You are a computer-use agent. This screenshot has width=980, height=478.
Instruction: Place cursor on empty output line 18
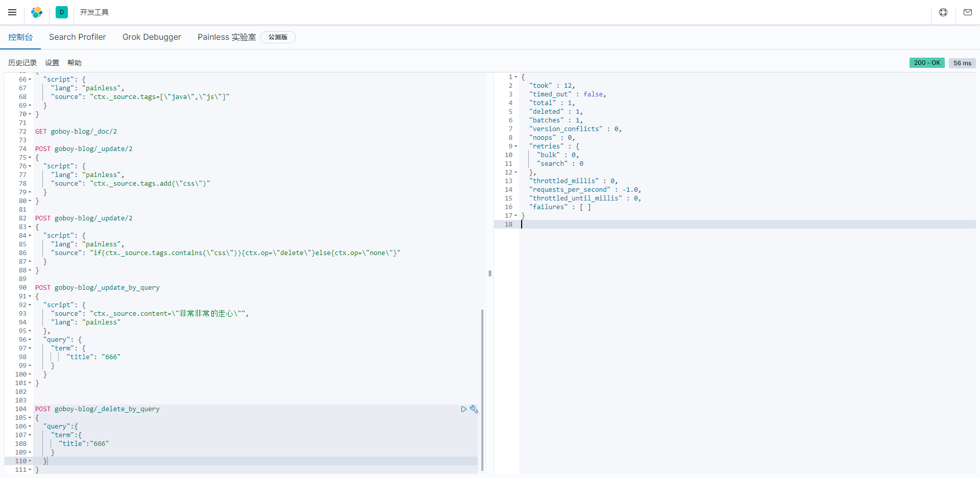(x=748, y=224)
